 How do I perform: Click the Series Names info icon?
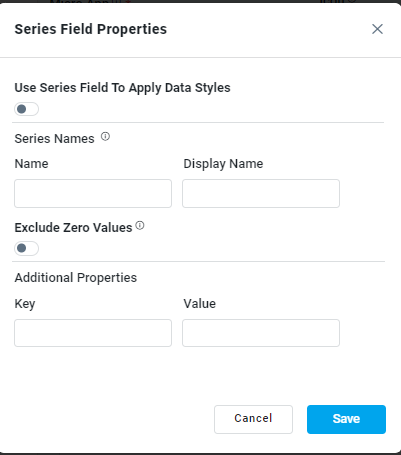[105, 137]
